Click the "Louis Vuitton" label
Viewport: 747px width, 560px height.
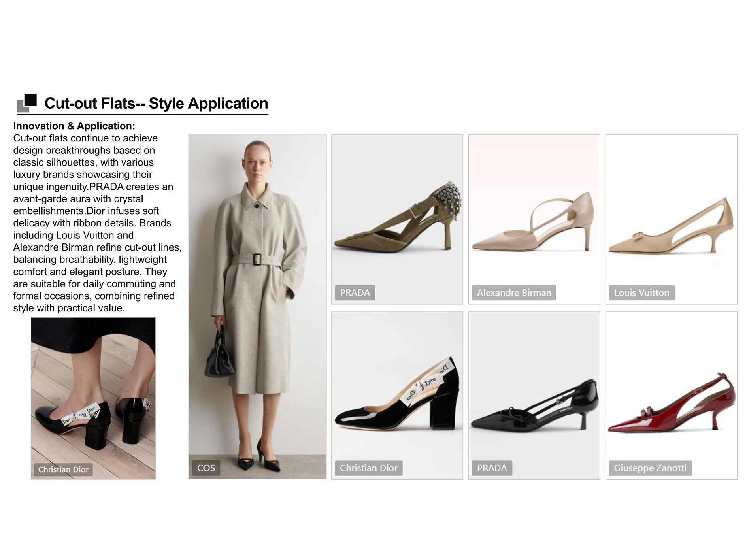coord(642,293)
